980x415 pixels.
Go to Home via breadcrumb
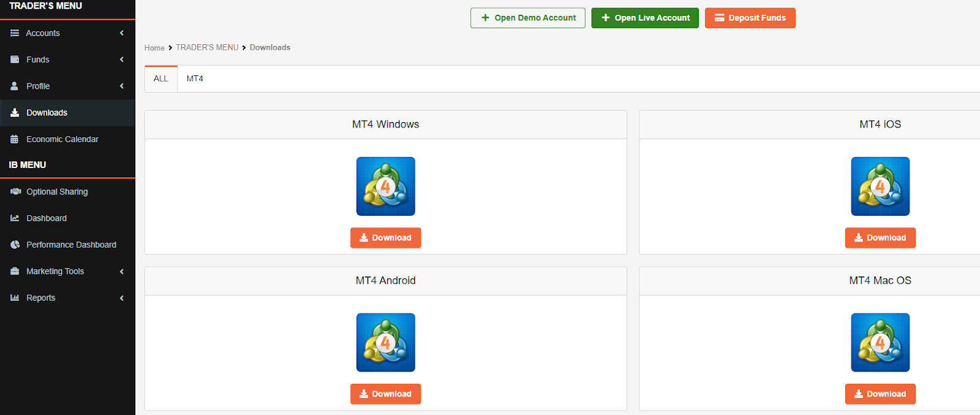(154, 48)
